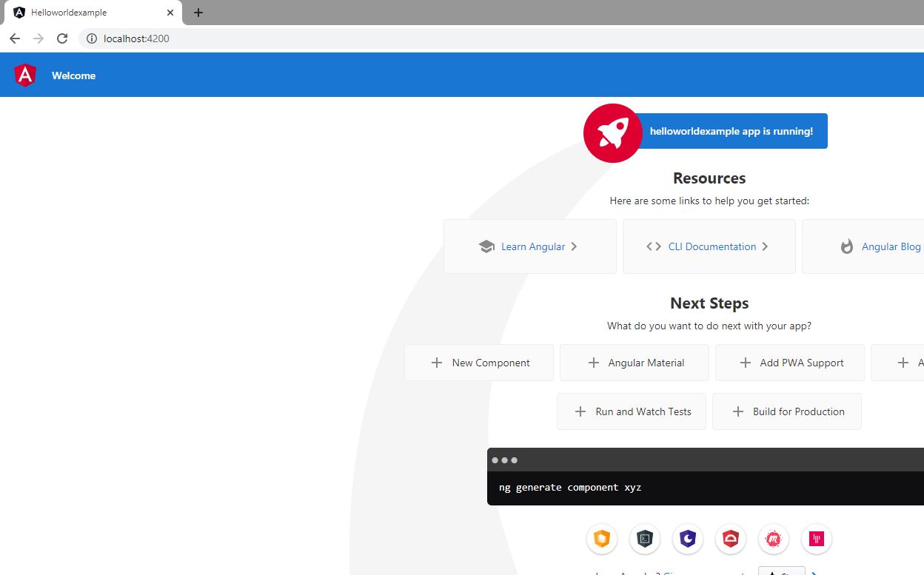This screenshot has width=924, height=575.
Task: Click the flame icon on Angular Blog
Action: (847, 246)
